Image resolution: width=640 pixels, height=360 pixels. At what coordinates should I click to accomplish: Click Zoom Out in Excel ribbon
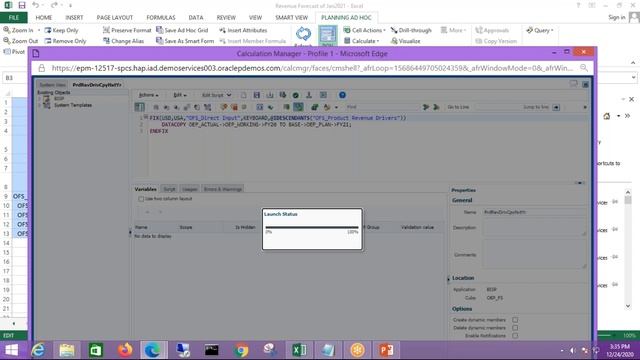click(x=20, y=41)
